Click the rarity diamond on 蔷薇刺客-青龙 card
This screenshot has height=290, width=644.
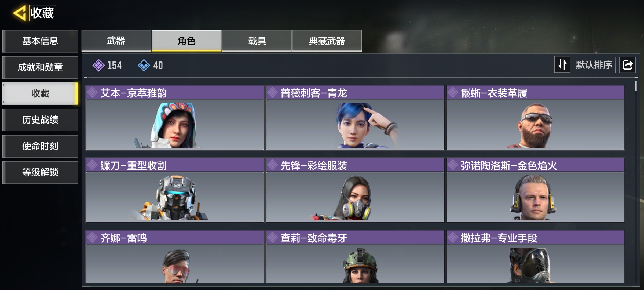[272, 93]
